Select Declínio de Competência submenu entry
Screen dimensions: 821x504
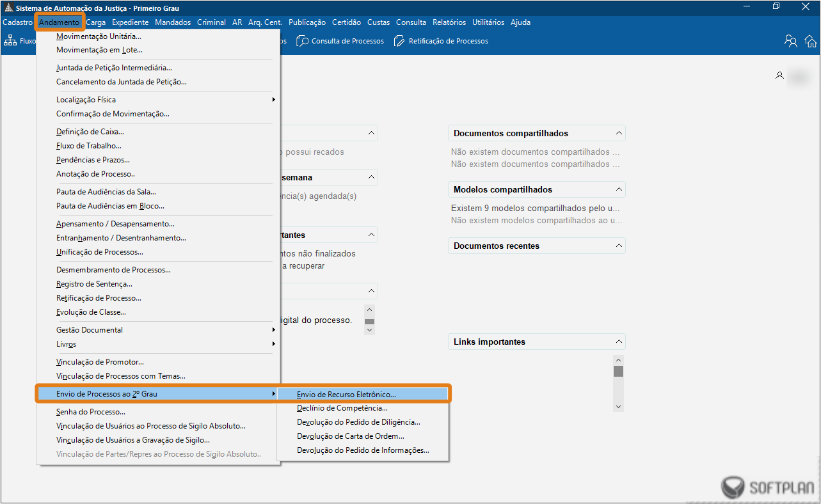[x=342, y=408]
